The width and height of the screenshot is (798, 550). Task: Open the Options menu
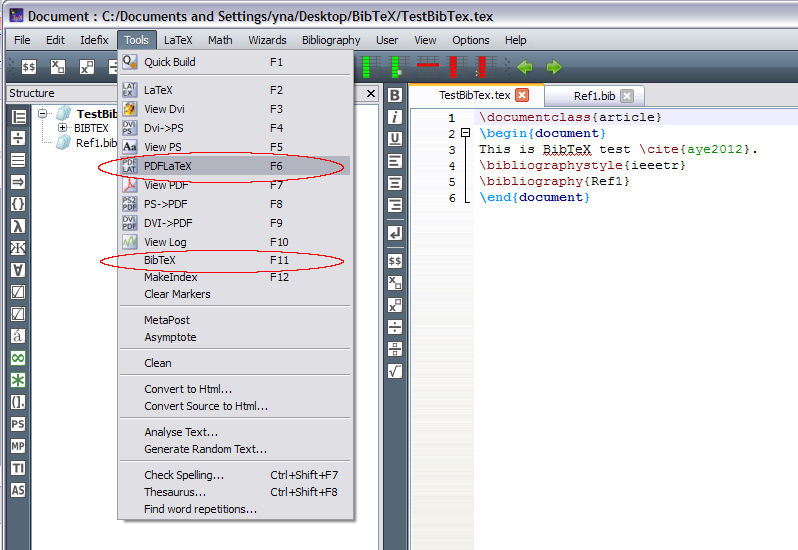[x=471, y=40]
